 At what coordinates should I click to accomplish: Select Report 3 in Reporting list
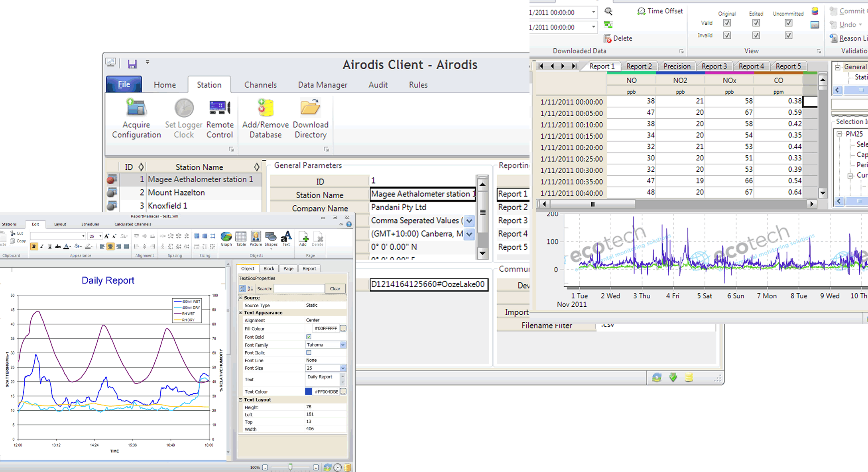point(513,221)
